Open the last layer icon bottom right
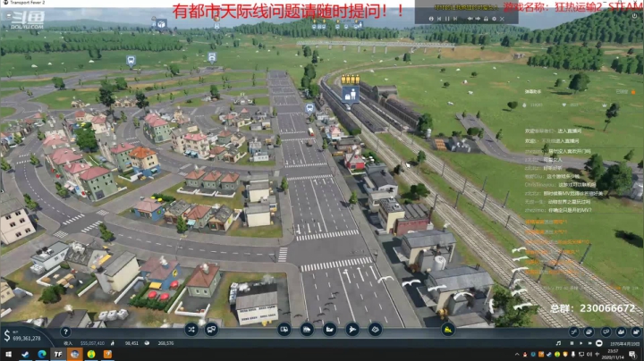This screenshot has width=644, height=361. 635,332
